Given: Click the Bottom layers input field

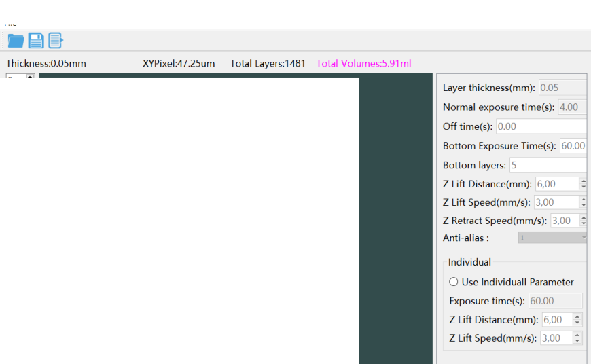Looking at the screenshot, I should click(x=548, y=165).
